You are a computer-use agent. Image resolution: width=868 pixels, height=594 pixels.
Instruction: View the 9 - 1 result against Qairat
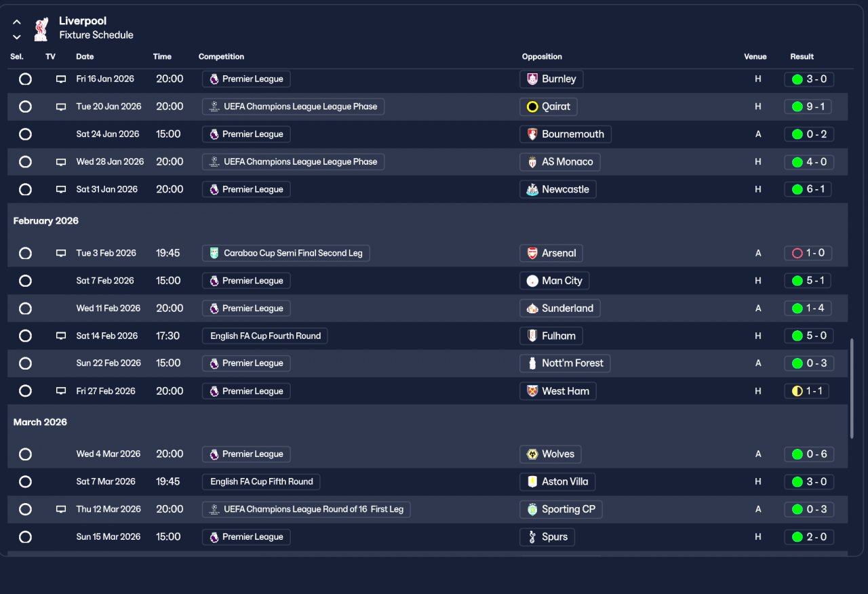(x=808, y=106)
